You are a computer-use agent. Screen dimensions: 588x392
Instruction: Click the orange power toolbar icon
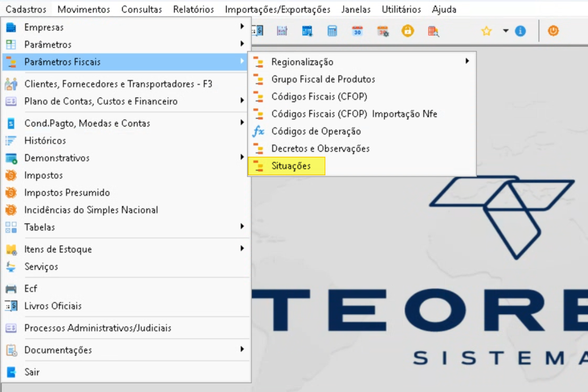(553, 31)
